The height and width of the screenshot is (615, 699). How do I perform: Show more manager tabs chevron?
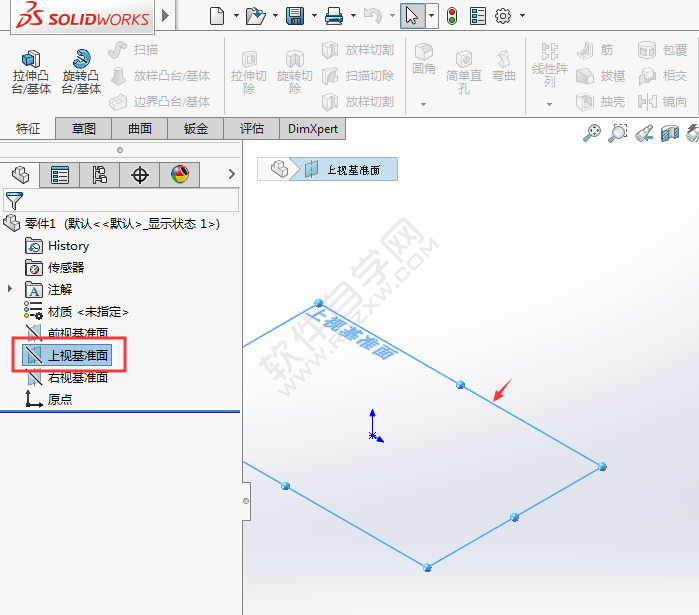pos(231,174)
